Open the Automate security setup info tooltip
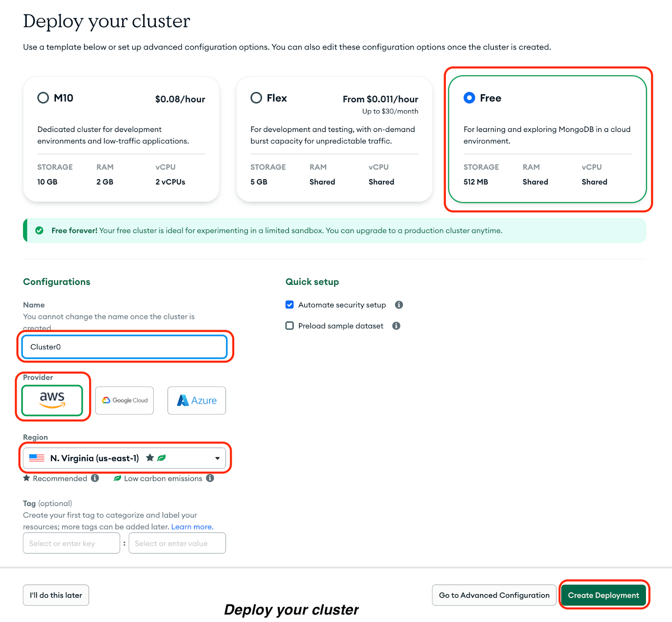Viewport: 672px width, 622px height. pyautogui.click(x=399, y=305)
